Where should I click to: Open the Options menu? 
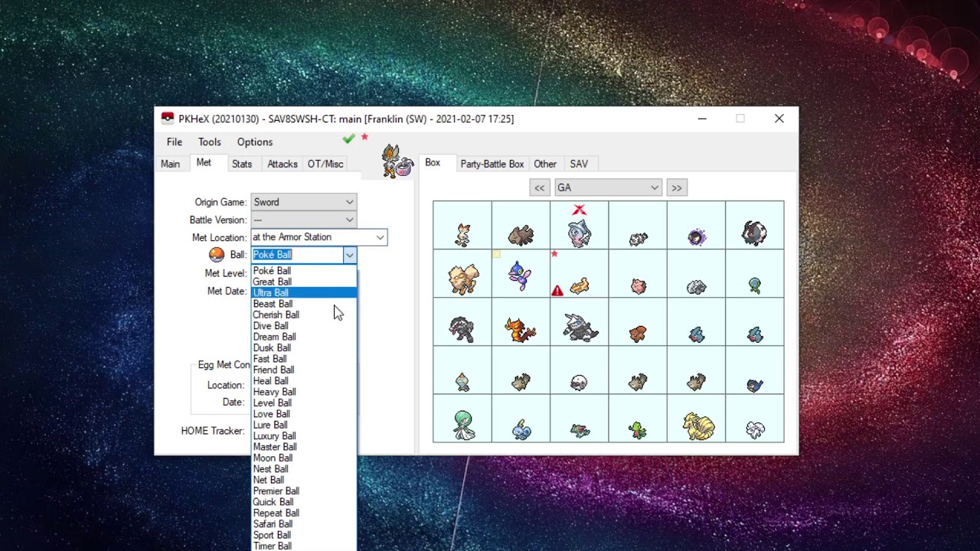point(255,142)
